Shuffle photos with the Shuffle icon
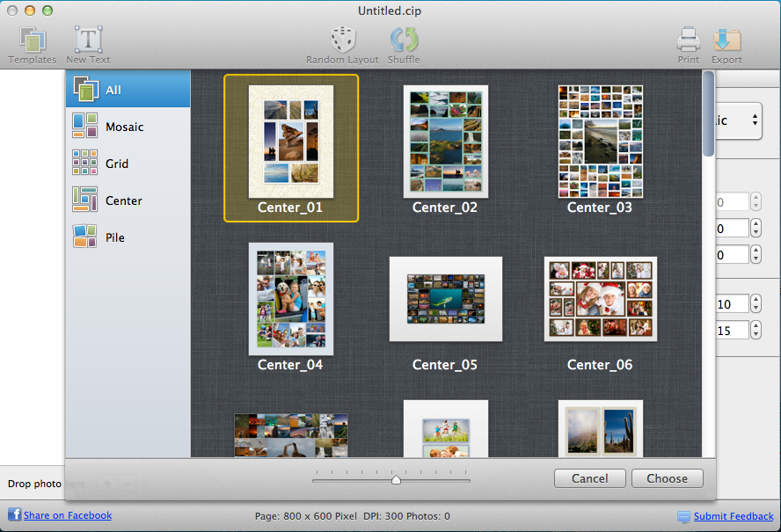The image size is (781, 532). pyautogui.click(x=404, y=40)
